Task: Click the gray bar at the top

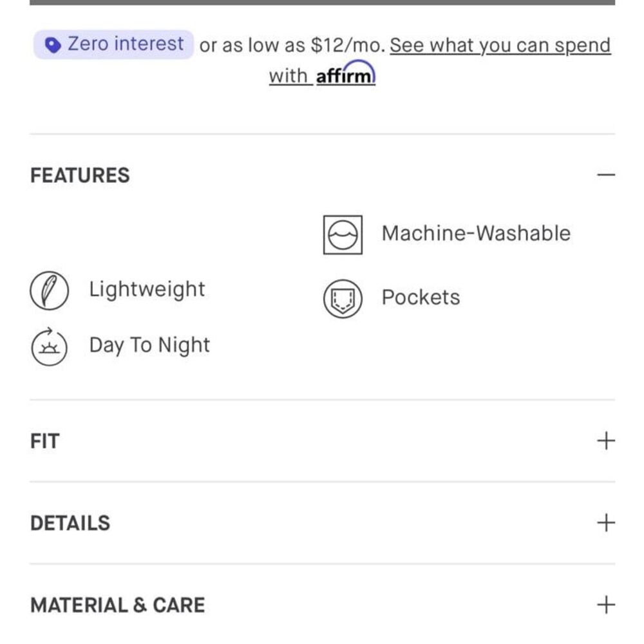Action: [x=322, y=3]
